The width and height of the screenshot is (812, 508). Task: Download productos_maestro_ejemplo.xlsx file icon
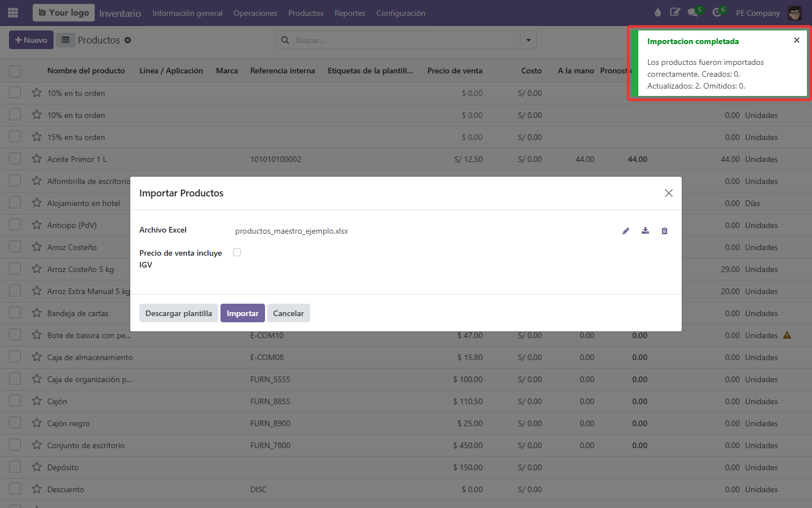645,231
